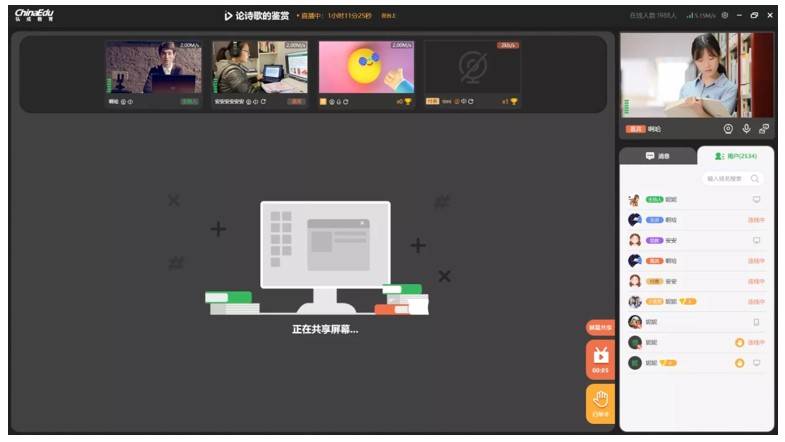785x442 pixels.
Task: Click the switch-screen icon beside the microphone
Action: pos(764,129)
